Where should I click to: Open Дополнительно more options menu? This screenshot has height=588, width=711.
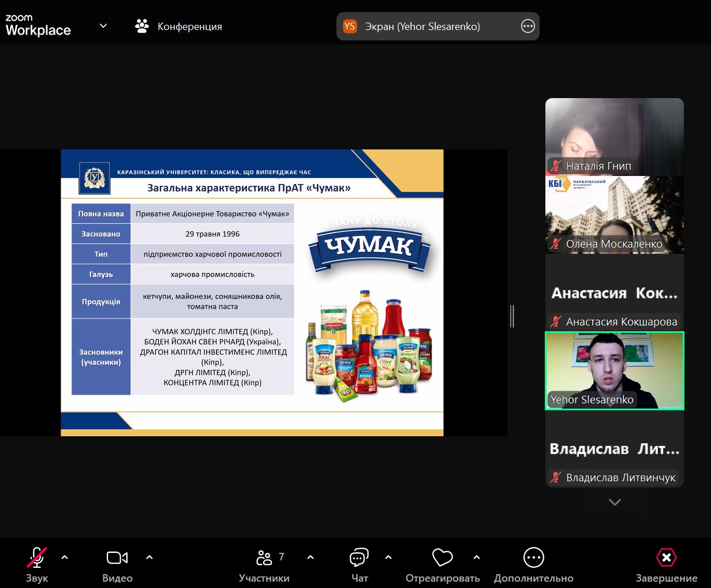pos(534,564)
